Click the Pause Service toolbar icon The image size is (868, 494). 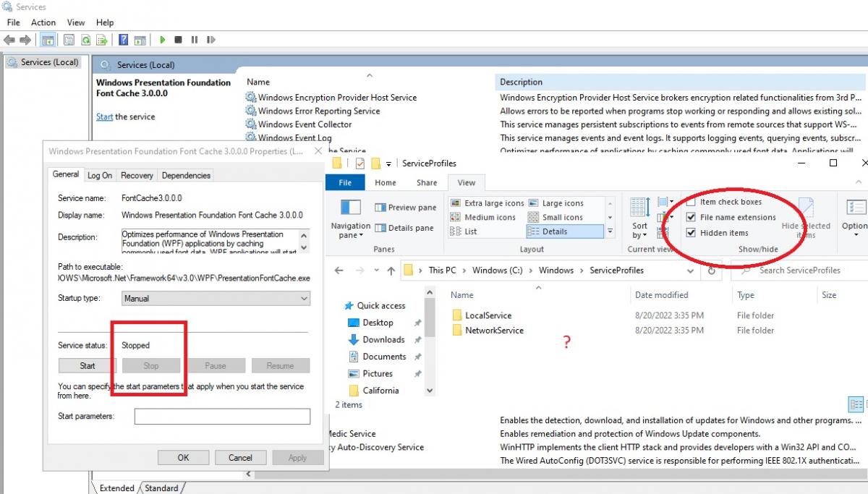(x=195, y=40)
